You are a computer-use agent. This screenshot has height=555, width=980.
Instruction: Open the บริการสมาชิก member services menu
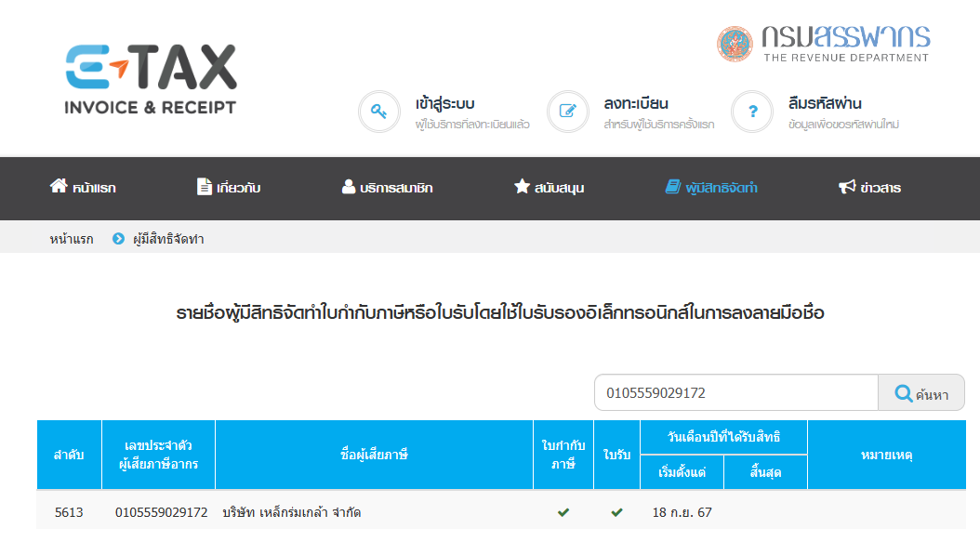point(396,188)
